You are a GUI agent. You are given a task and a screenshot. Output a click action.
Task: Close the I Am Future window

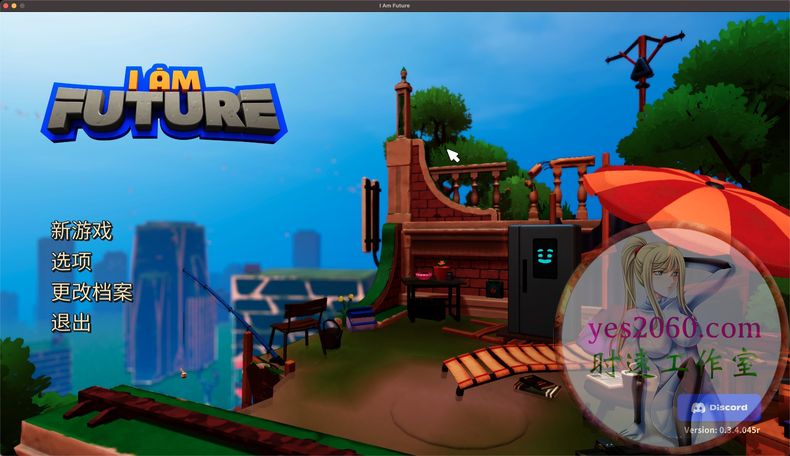(x=6, y=6)
